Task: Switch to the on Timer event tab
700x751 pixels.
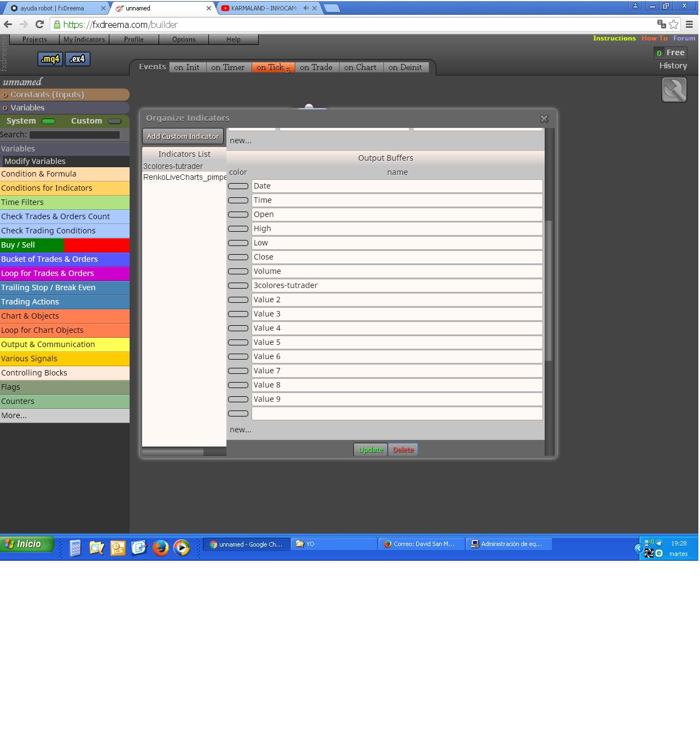Action: click(228, 67)
